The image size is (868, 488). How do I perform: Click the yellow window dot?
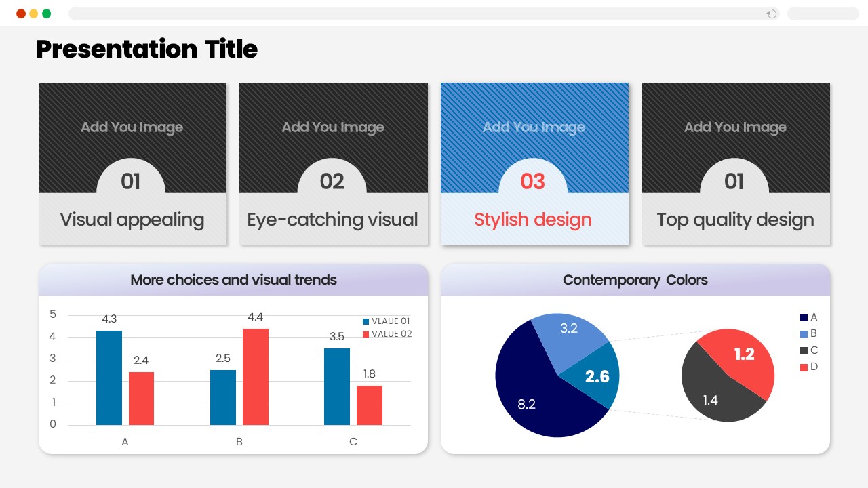click(34, 14)
